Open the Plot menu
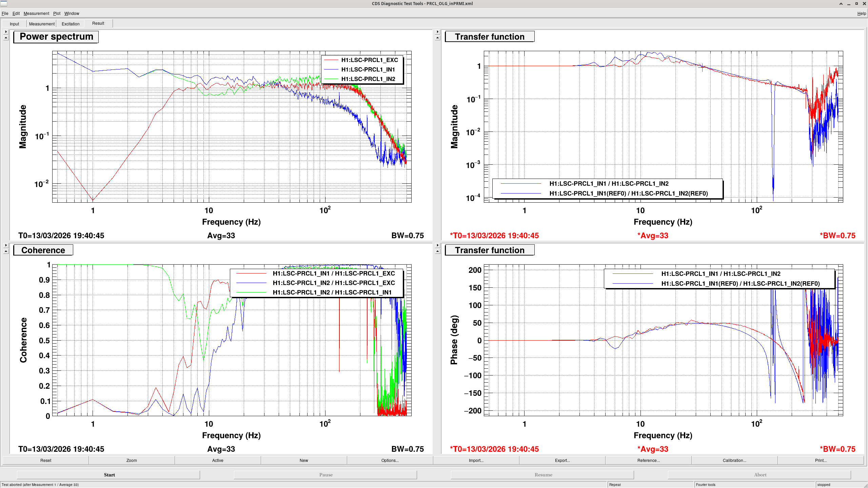Image resolution: width=868 pixels, height=488 pixels. [57, 14]
